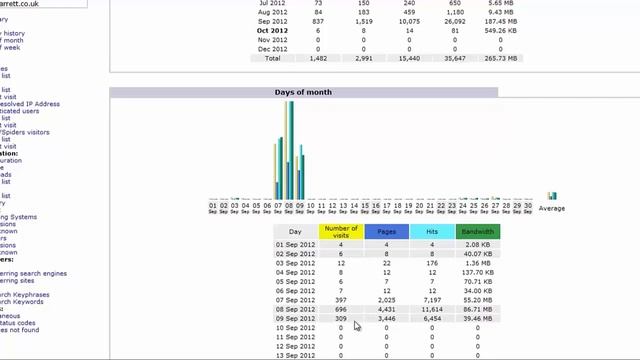Click the 07 Sep bar group in chart

pos(278,168)
